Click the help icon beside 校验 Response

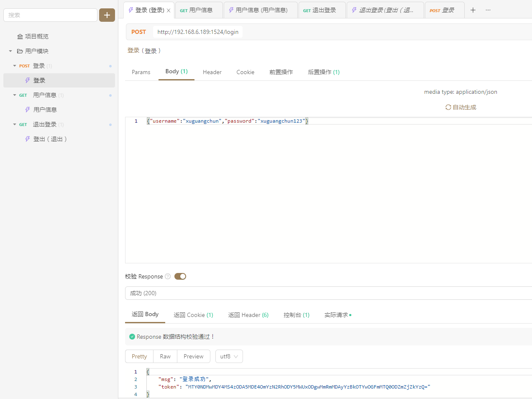pos(168,276)
